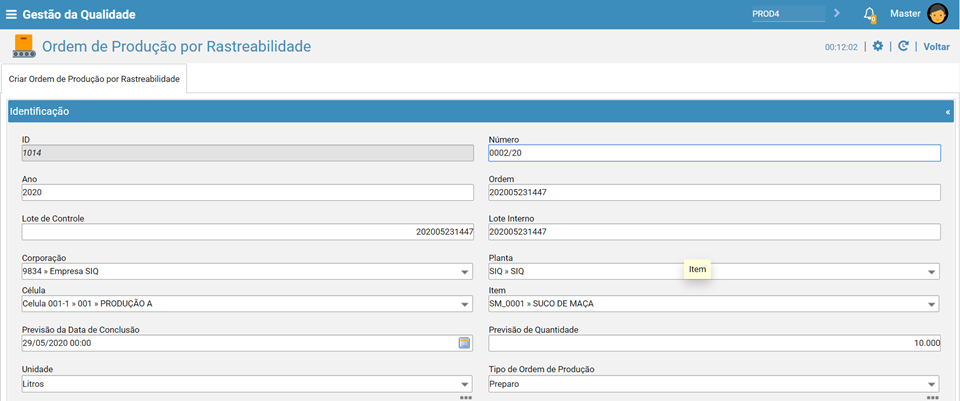The height and width of the screenshot is (401, 960).
Task: Open Tipo de Ordem de Produção dropdown
Action: 932,384
